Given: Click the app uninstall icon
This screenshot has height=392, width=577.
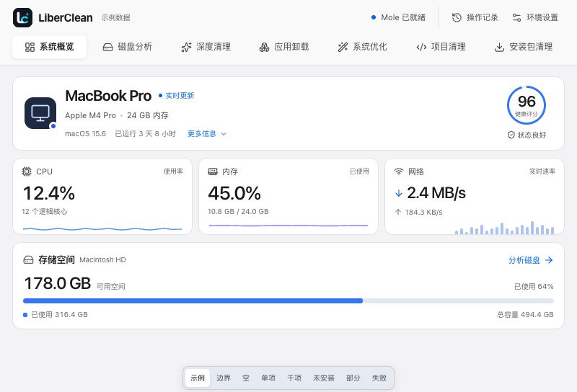Looking at the screenshot, I should click(264, 47).
